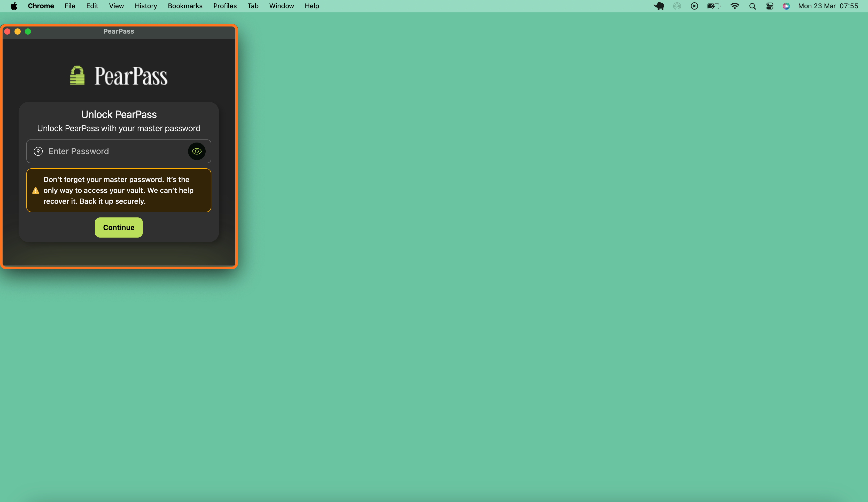Viewport: 868px width, 502px height.
Task: Click the date and time display
Action: (828, 6)
